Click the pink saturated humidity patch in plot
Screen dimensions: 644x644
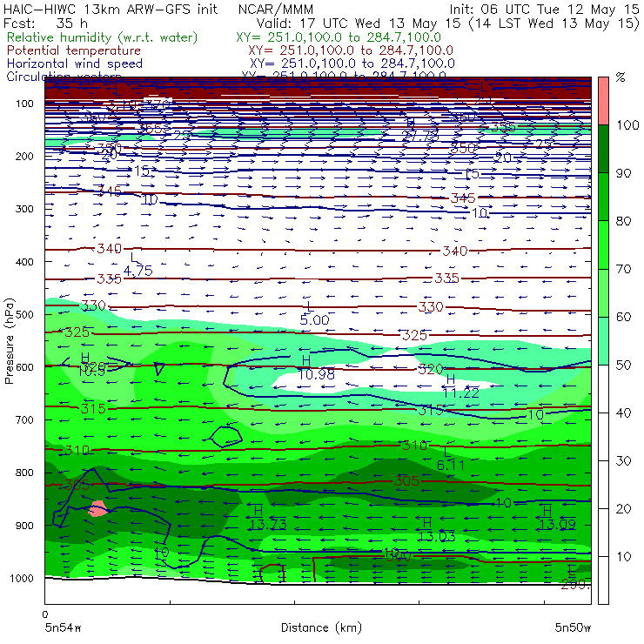pos(98,509)
